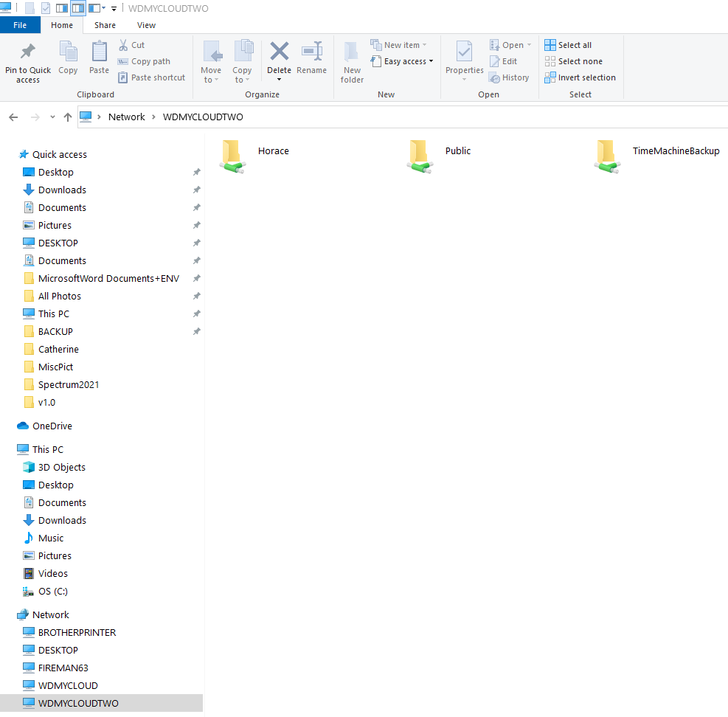The height and width of the screenshot is (717, 728).
Task: Click Select none in ribbon
Action: pyautogui.click(x=573, y=61)
